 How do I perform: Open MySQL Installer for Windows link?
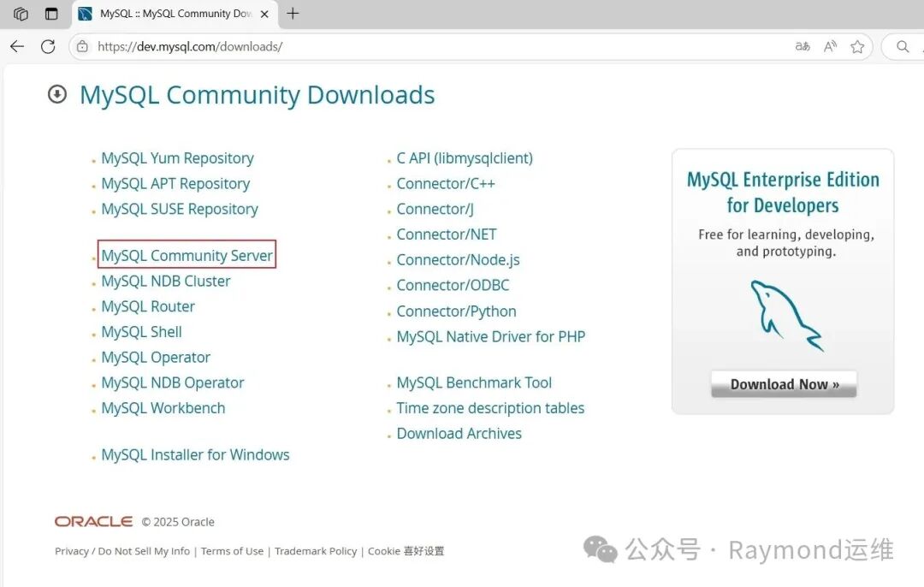[195, 454]
